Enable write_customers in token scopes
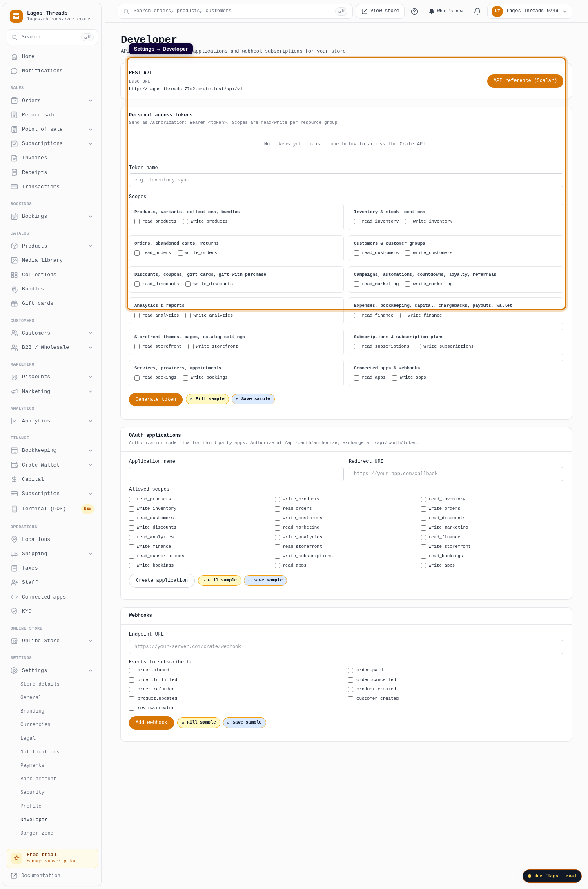This screenshot has height=889, width=588. (408, 253)
